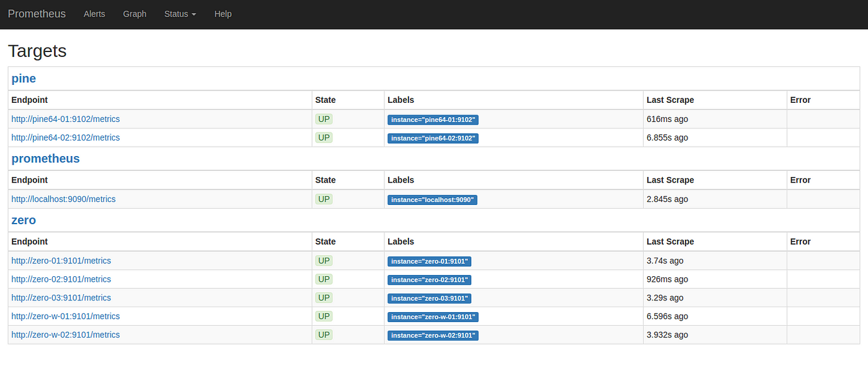Click the instance="zero-01:9101" label badge
868x379 pixels.
click(x=429, y=261)
